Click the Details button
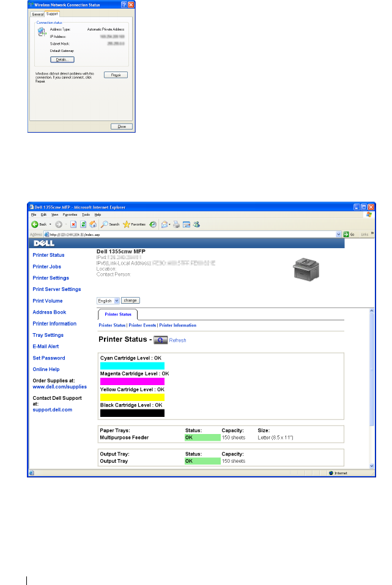 tap(62, 60)
